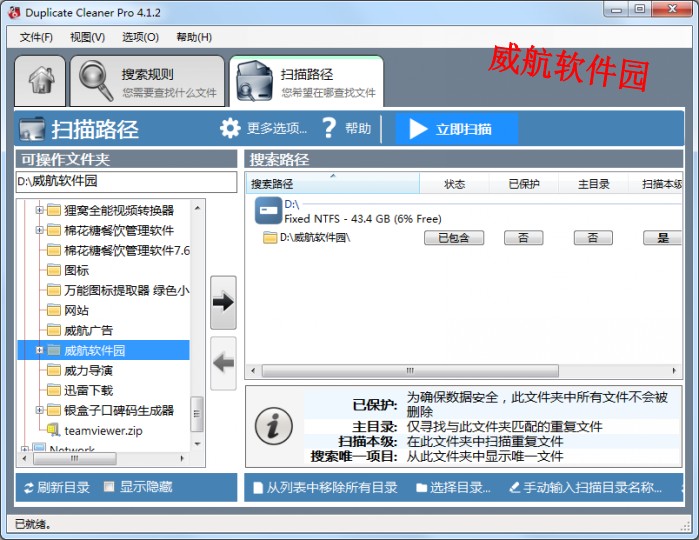Toggle 主目录 否 button for 威航软件园
The height and width of the screenshot is (540, 699).
coord(593,238)
